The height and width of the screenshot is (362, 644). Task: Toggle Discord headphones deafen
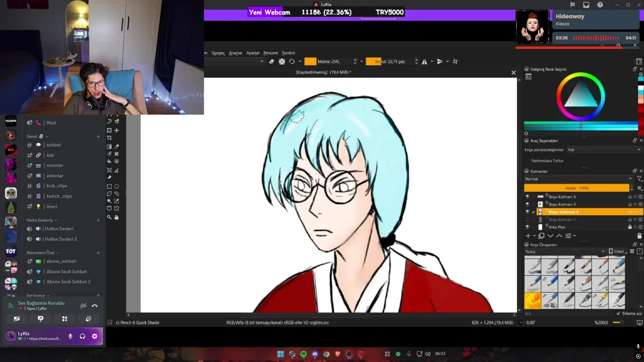(x=83, y=336)
